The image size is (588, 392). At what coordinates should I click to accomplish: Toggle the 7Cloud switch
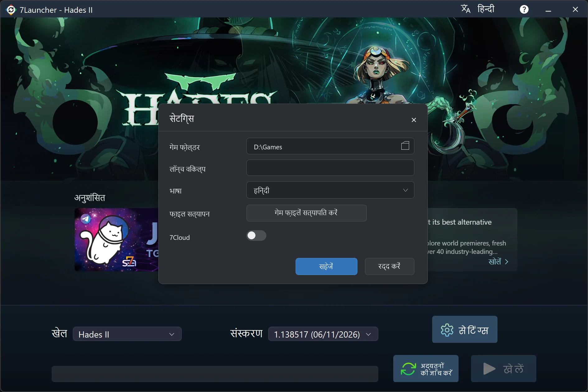(x=256, y=236)
